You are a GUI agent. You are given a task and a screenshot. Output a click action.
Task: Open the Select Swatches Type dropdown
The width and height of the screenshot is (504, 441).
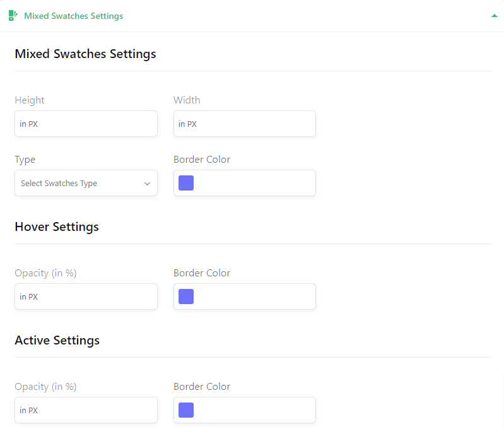(86, 183)
